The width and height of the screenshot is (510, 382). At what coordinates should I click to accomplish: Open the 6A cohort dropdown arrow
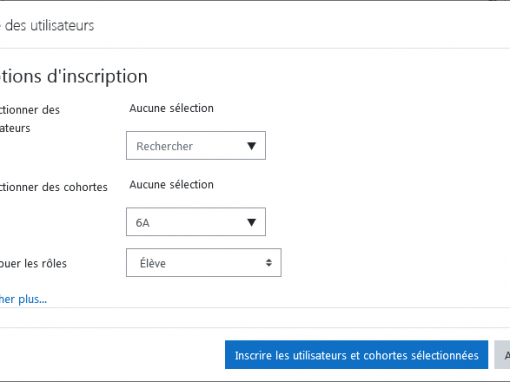[251, 222]
